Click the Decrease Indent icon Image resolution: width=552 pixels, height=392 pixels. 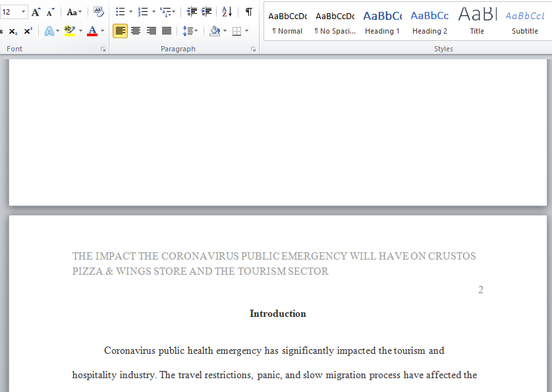tap(192, 12)
